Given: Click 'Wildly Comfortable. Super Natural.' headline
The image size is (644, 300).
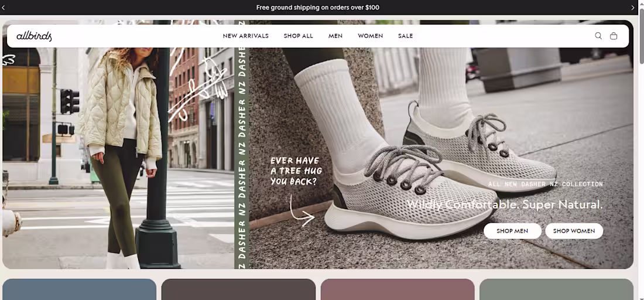Looking at the screenshot, I should coord(505,204).
